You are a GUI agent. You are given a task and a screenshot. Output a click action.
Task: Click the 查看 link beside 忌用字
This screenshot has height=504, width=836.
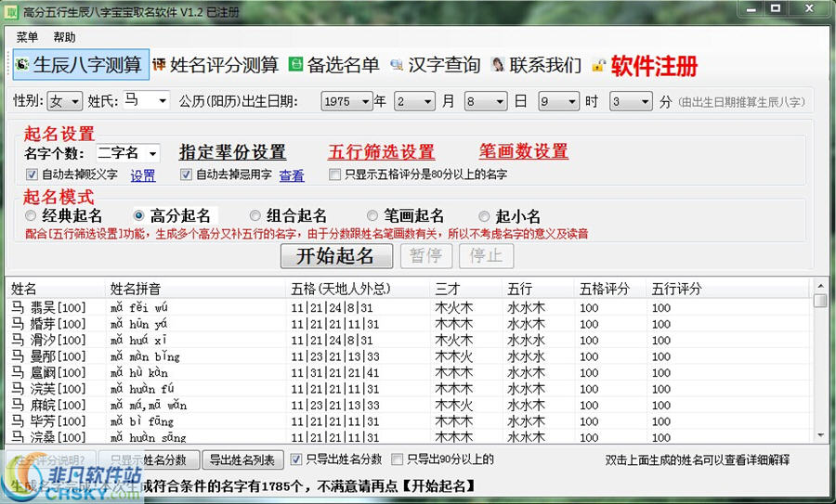(x=292, y=175)
